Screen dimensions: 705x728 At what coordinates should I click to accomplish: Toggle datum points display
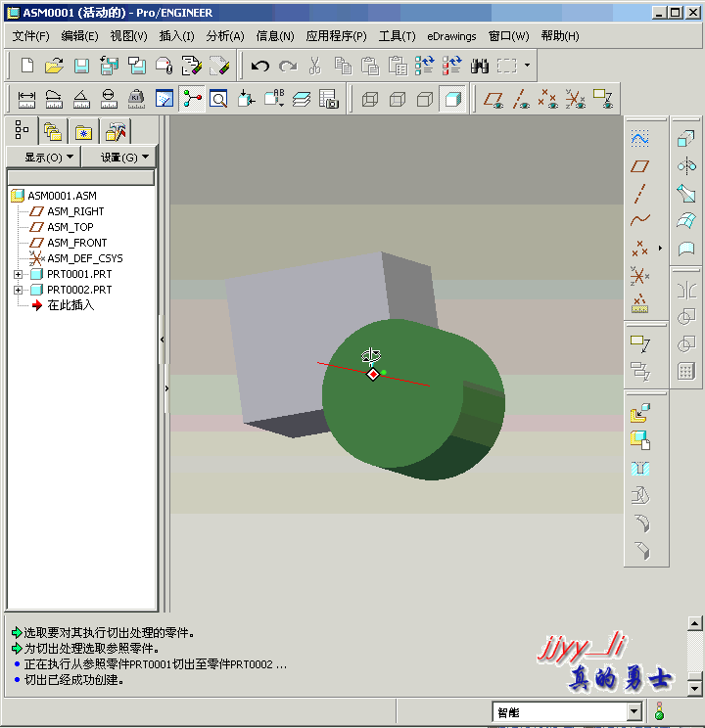pyautogui.click(x=548, y=99)
